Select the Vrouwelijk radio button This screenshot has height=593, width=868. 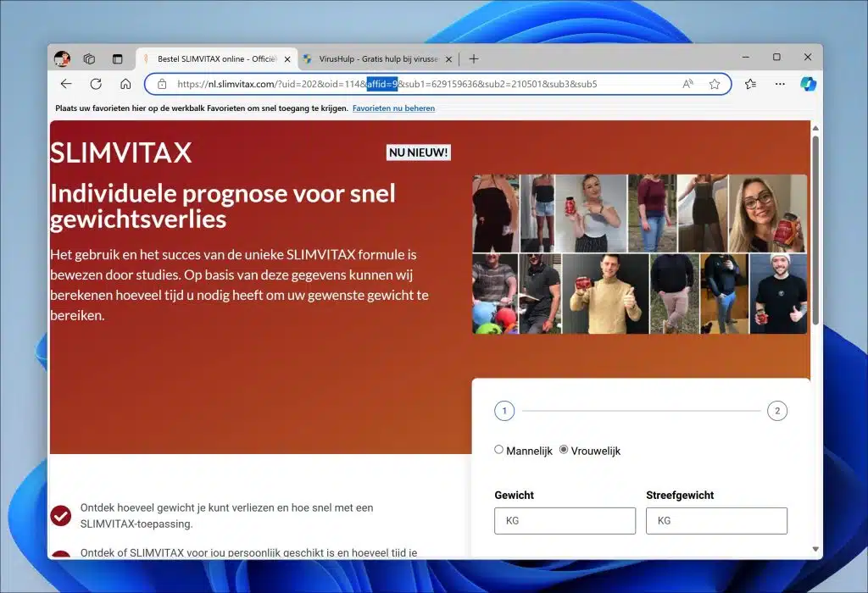[x=564, y=450]
